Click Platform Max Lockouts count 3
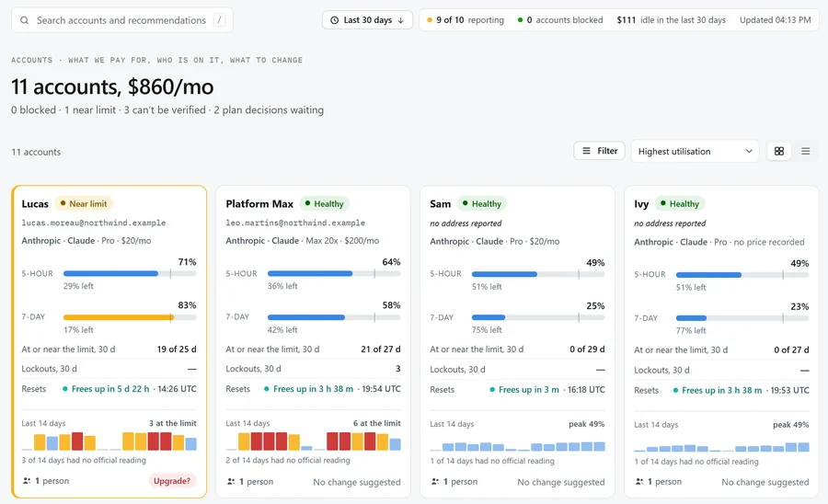Viewport: 828px width, 504px height. tap(398, 369)
